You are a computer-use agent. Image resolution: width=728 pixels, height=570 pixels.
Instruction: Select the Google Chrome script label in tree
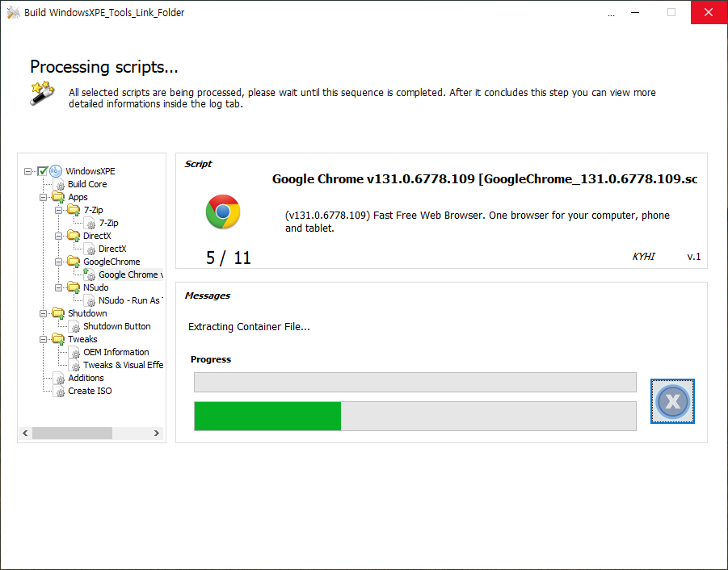coord(130,275)
